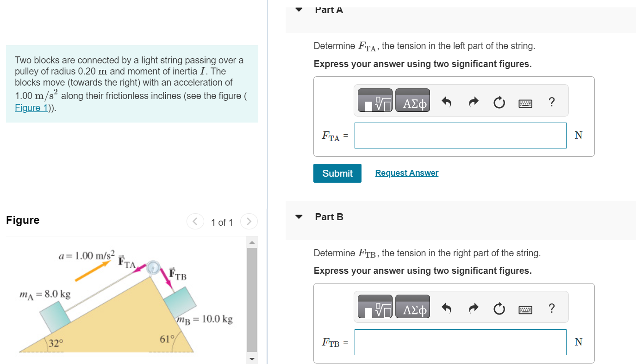Open the Request Answer link
Screen dimensions: 636x364
click(x=406, y=173)
